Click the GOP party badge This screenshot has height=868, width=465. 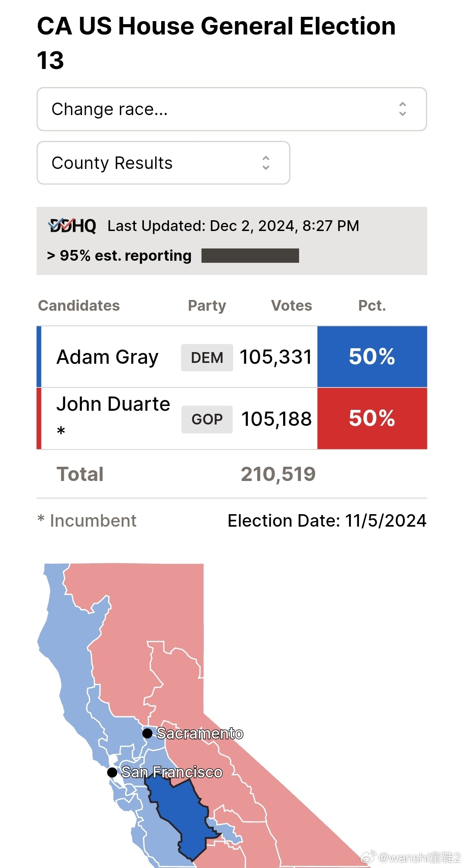pos(207,419)
